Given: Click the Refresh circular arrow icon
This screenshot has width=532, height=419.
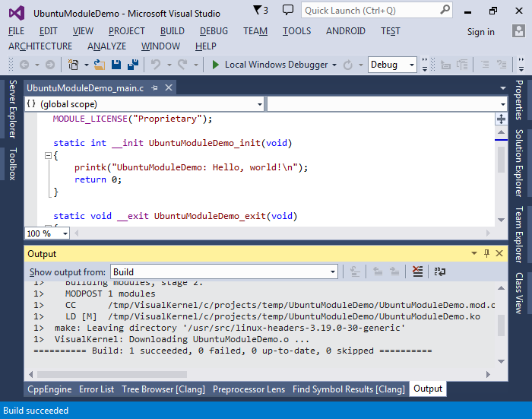Looking at the screenshot, I should 348,65.
